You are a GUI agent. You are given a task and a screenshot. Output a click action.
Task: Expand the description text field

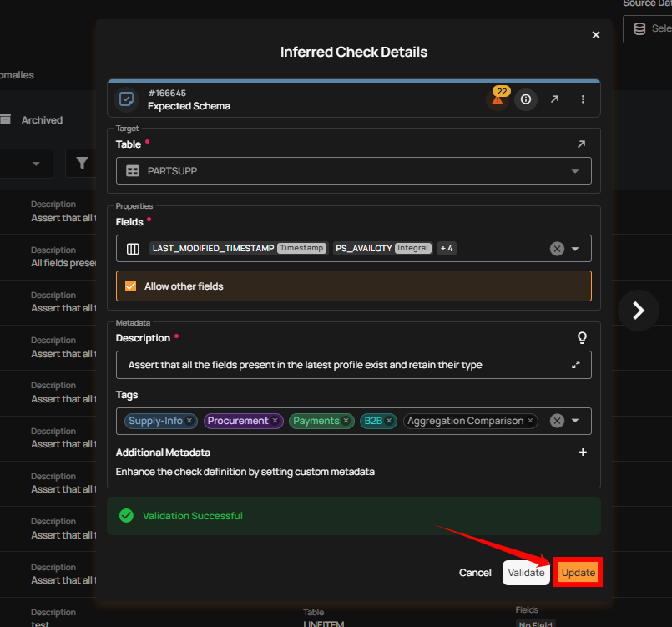575,365
